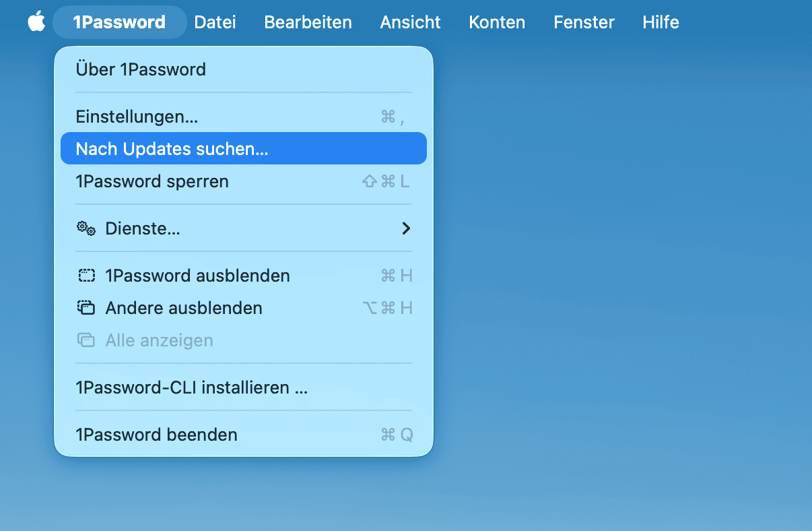Click the icon next to Andere ausblenden
The width and height of the screenshot is (812, 531).
pos(86,308)
